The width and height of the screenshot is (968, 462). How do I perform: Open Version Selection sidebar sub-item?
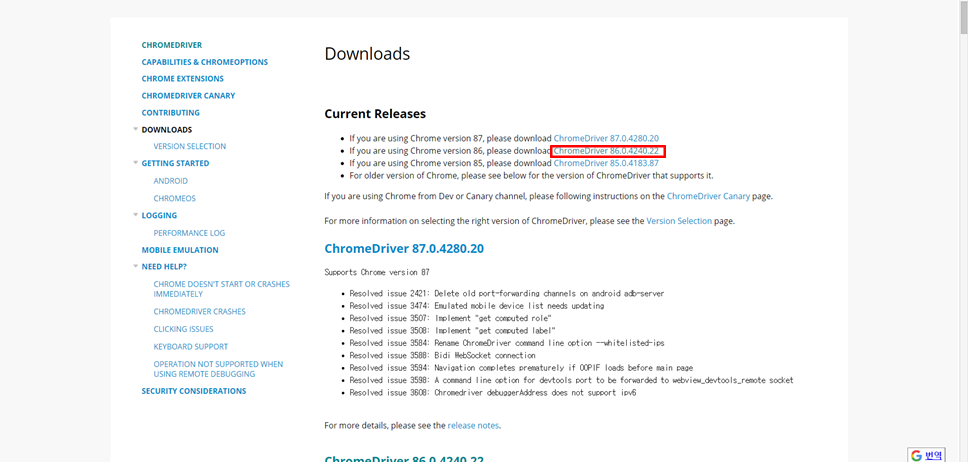coord(190,146)
